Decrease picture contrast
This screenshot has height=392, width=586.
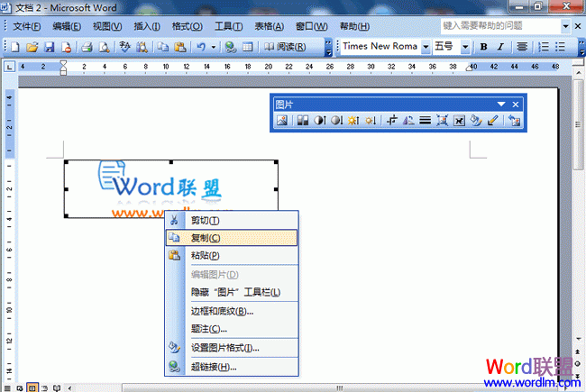(336, 121)
